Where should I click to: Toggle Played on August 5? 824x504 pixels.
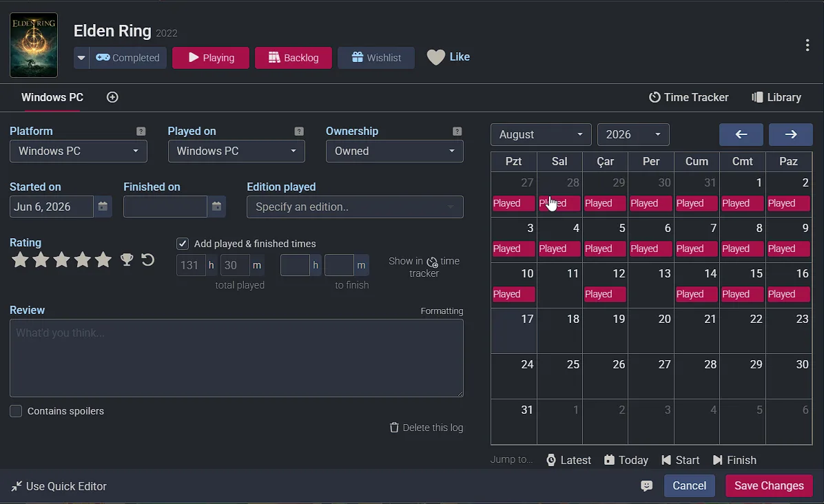tap(605, 249)
